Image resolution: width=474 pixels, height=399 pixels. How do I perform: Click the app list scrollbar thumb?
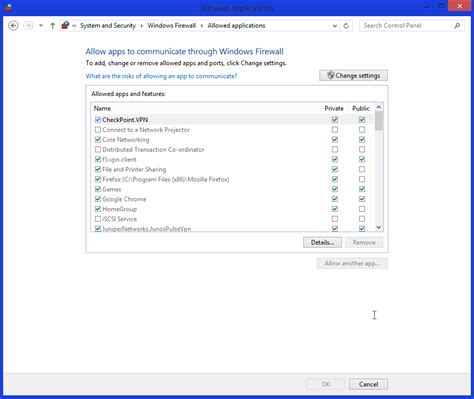pyautogui.click(x=379, y=121)
